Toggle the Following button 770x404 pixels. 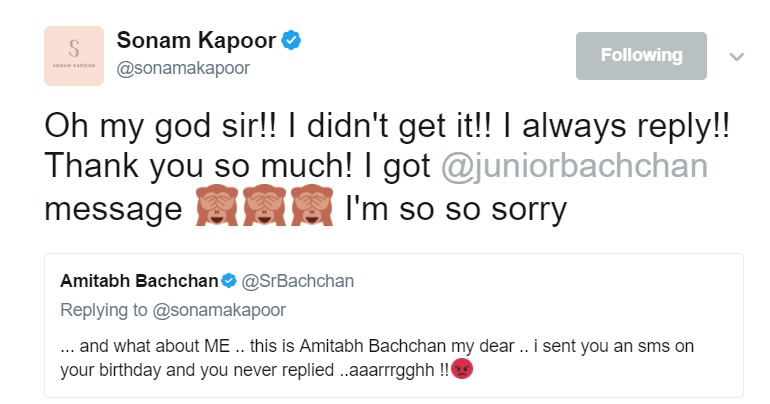click(x=641, y=56)
